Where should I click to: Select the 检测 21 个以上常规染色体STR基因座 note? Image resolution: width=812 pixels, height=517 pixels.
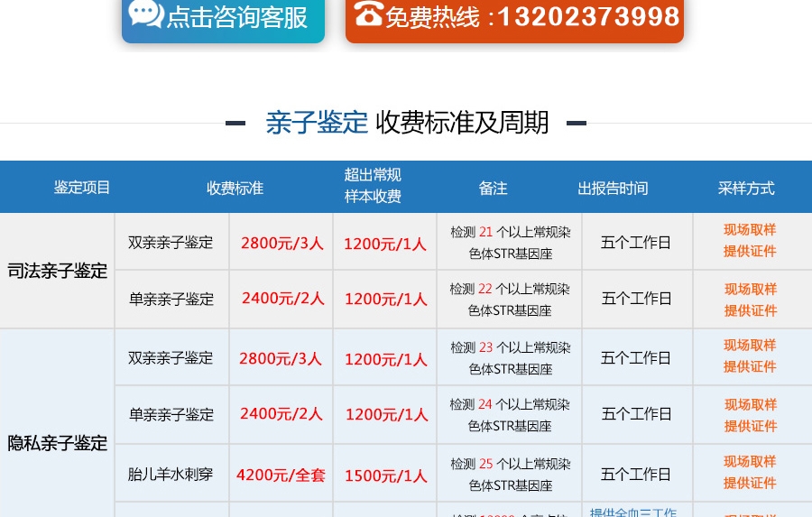click(x=511, y=243)
